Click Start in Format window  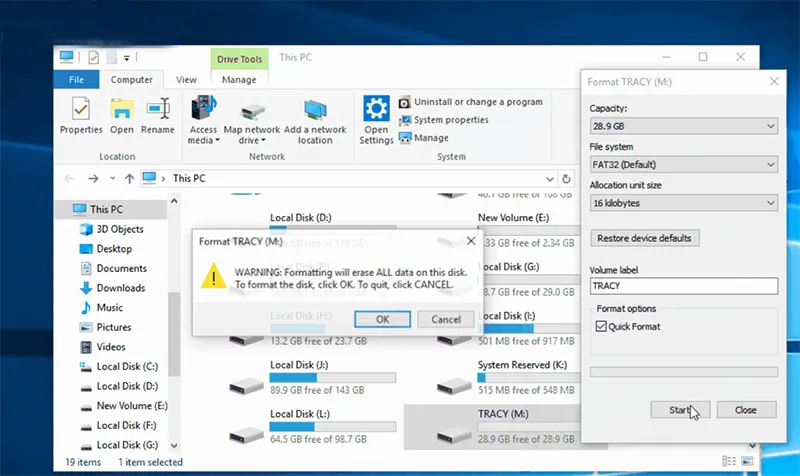click(x=680, y=410)
